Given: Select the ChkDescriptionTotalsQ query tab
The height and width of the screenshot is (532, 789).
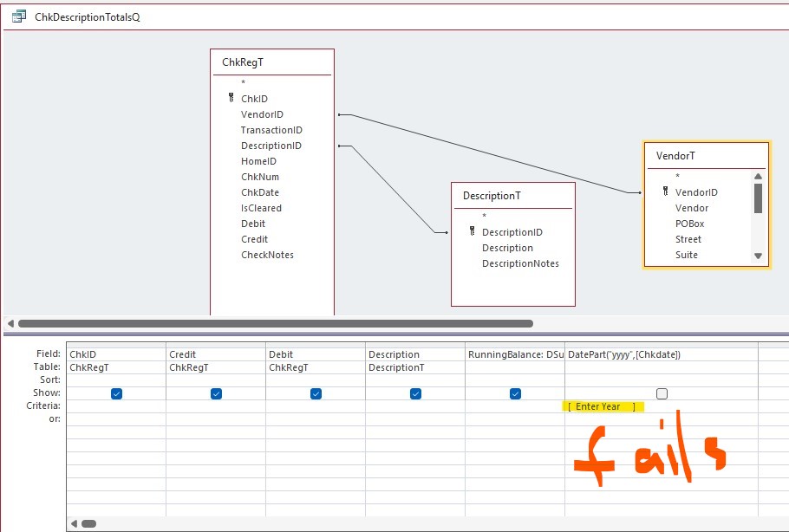Looking at the screenshot, I should pyautogui.click(x=87, y=16).
